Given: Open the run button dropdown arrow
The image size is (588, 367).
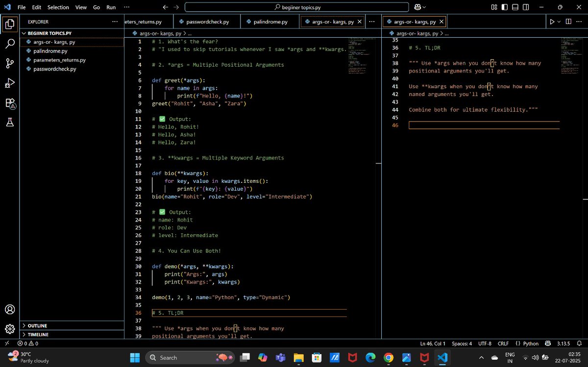Looking at the screenshot, I should [x=559, y=22].
